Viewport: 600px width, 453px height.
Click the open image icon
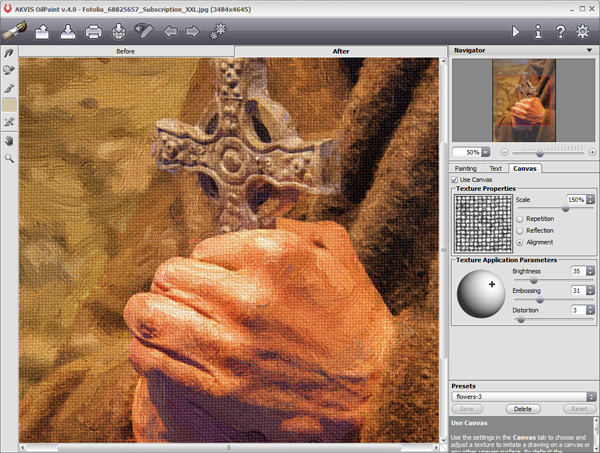(42, 32)
